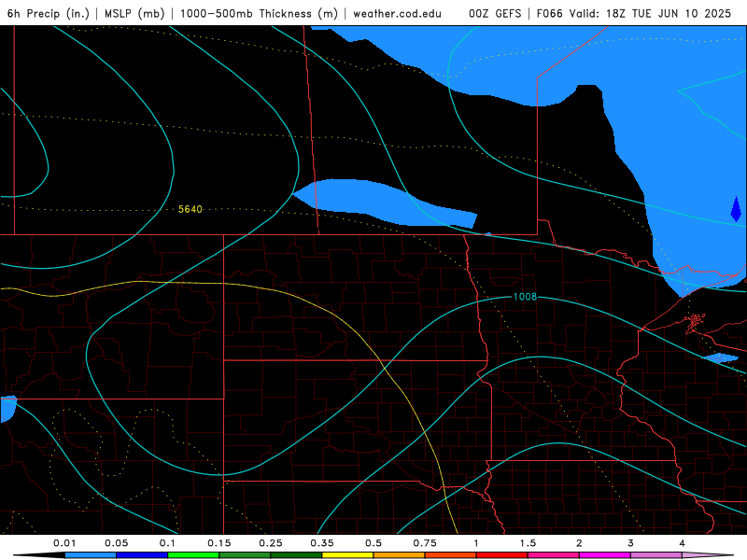747x560 pixels.
Task: Click the 0.1 legend value
Action: [167, 543]
